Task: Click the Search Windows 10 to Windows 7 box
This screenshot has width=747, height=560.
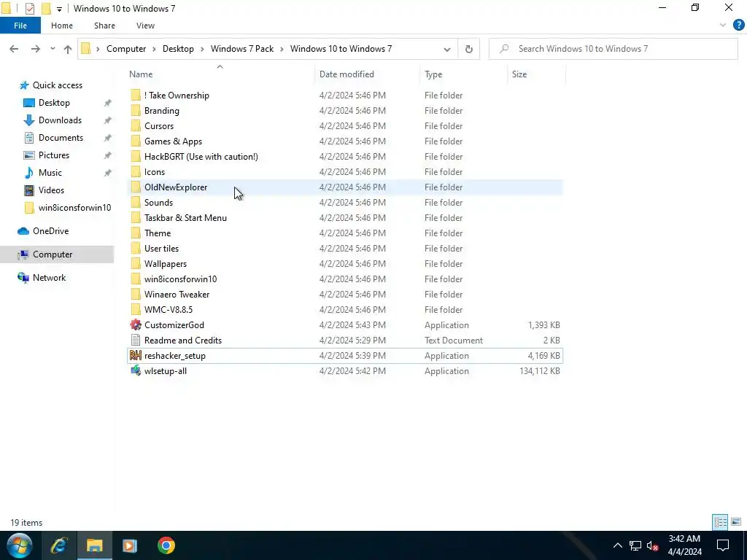Action: tap(613, 49)
